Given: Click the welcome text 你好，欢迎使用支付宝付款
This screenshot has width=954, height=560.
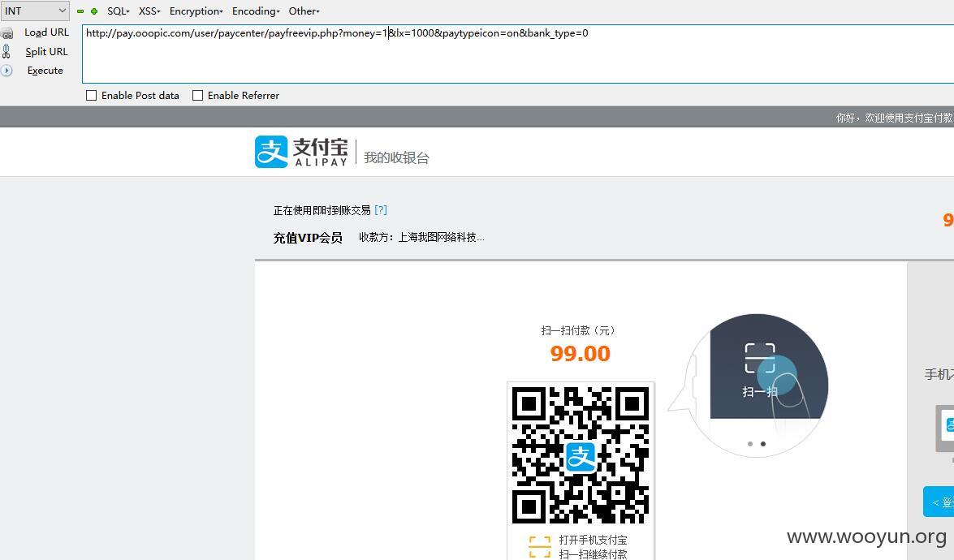Looking at the screenshot, I should [x=895, y=118].
